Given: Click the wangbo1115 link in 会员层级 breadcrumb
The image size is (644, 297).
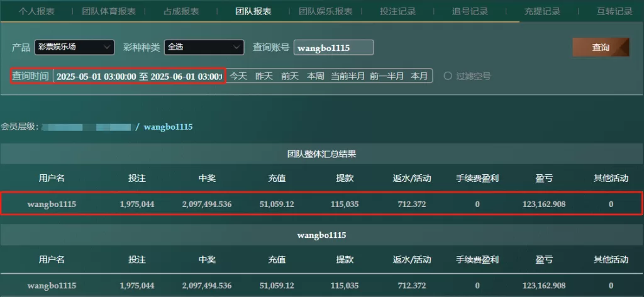Looking at the screenshot, I should pos(168,127).
